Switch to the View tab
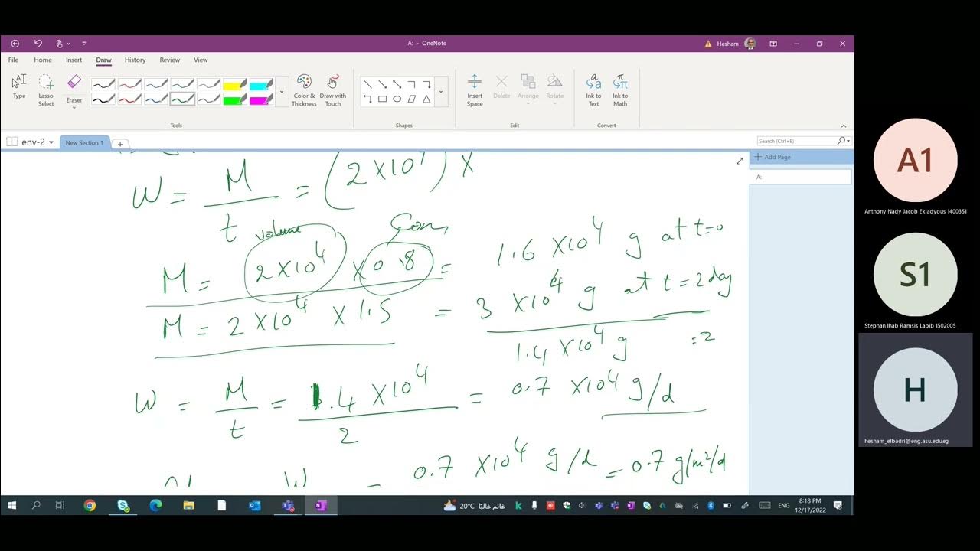The width and height of the screenshot is (980, 551). (x=201, y=60)
